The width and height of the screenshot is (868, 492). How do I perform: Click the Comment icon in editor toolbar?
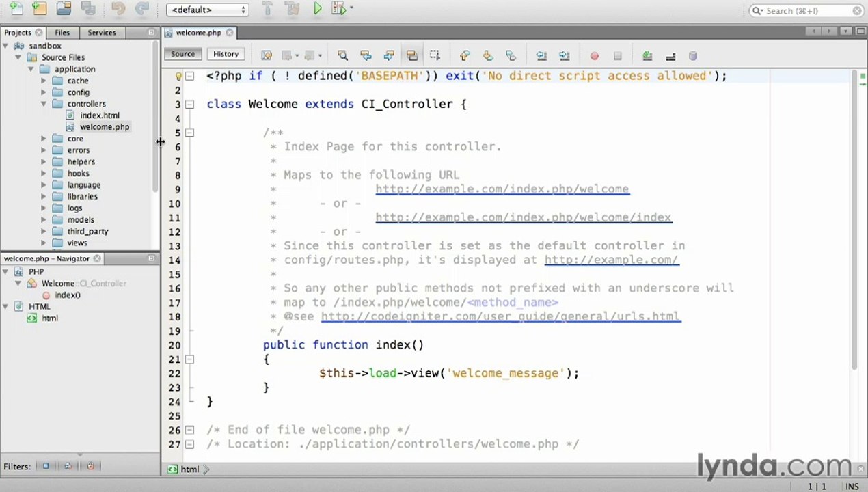pyautogui.click(x=670, y=55)
